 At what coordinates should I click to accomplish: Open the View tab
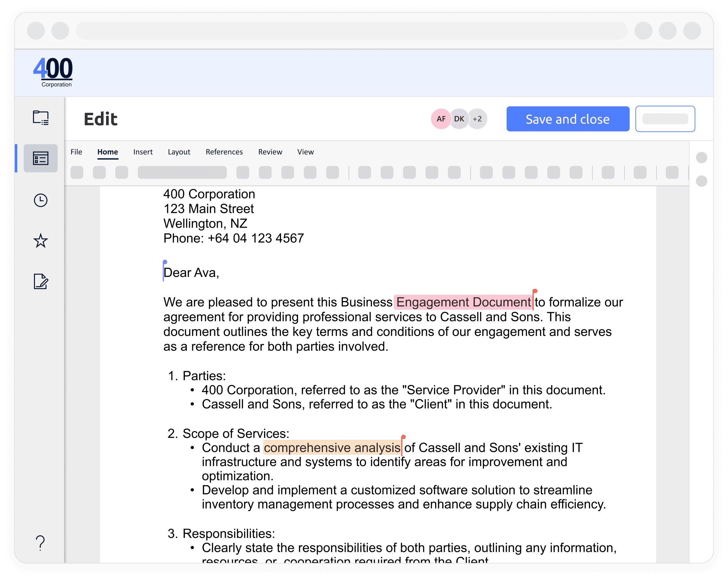click(306, 152)
